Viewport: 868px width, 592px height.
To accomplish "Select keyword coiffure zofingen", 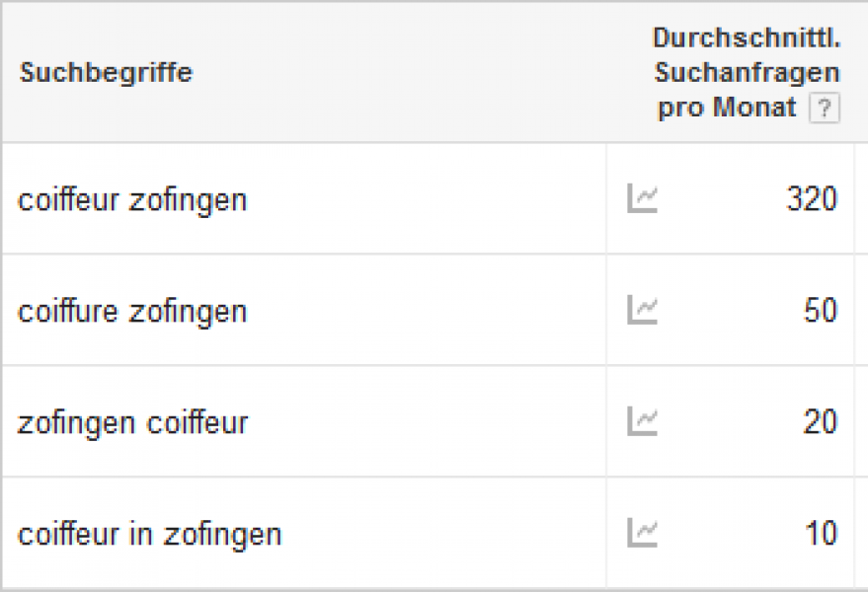I will tap(132, 312).
